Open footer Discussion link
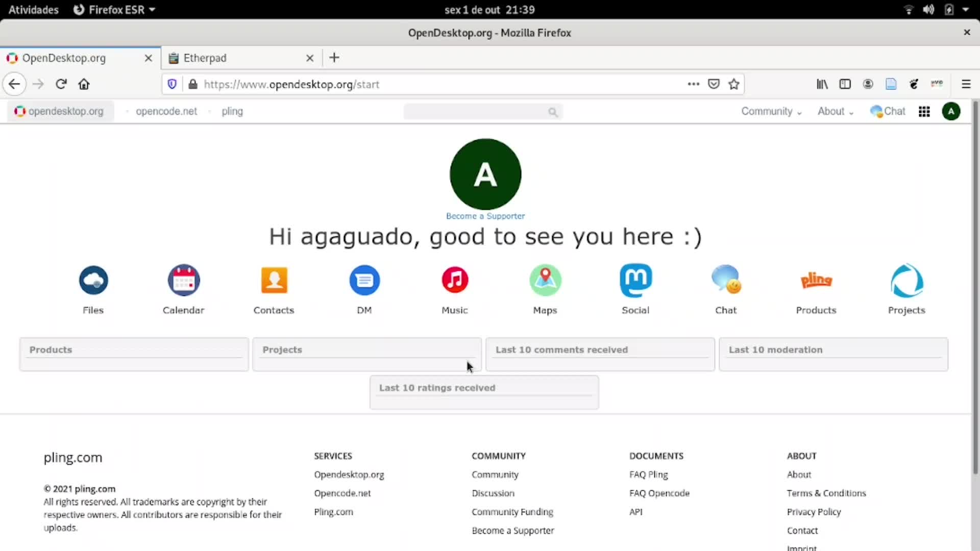This screenshot has width=980, height=551. point(493,493)
